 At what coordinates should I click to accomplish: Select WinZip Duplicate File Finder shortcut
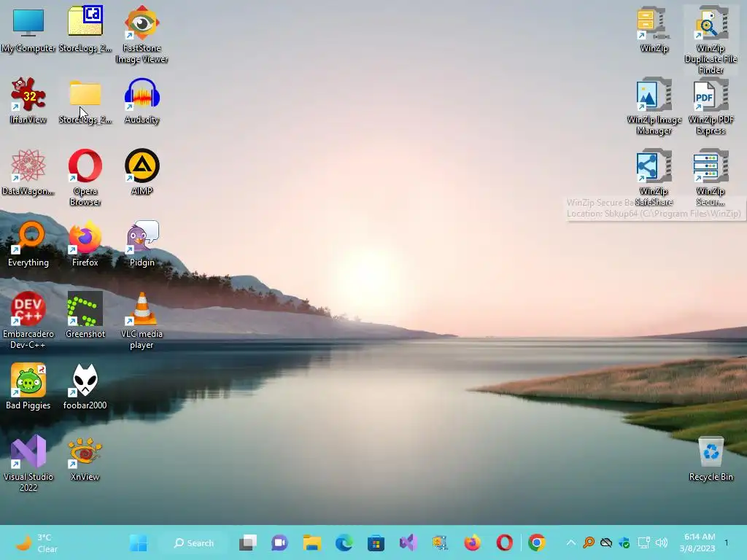tap(711, 41)
